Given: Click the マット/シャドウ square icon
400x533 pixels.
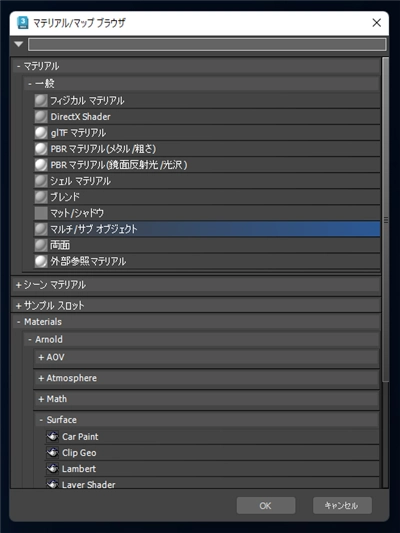Looking at the screenshot, I should (x=41, y=213).
